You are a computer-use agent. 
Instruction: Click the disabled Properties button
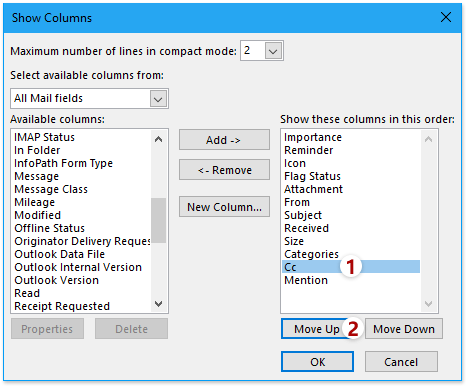(x=47, y=329)
